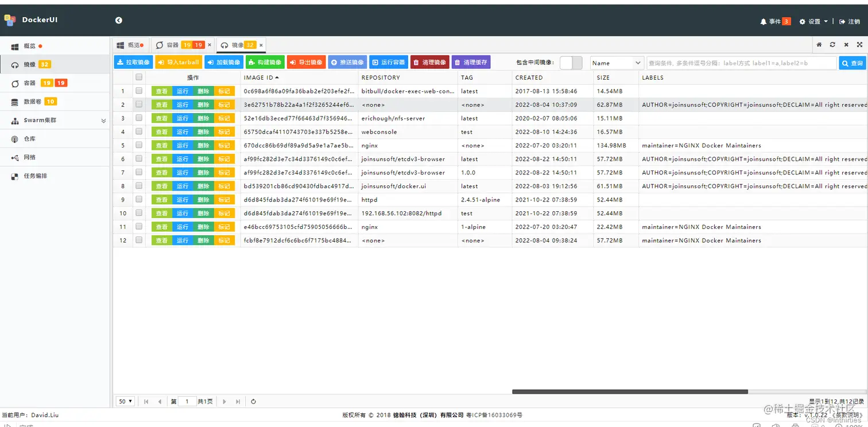Viewport: 868px width, 427px height.
Task: Click the 构建镜像 build image button
Action: [265, 62]
